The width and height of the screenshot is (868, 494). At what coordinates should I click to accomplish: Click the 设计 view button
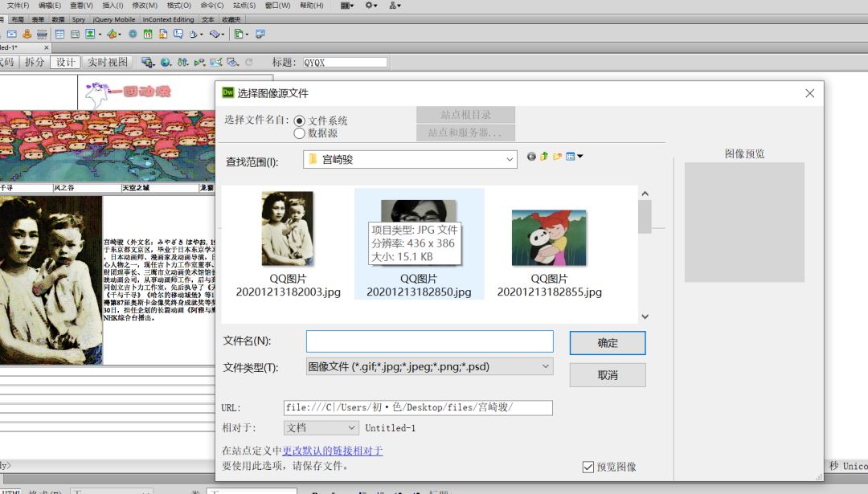coord(65,62)
